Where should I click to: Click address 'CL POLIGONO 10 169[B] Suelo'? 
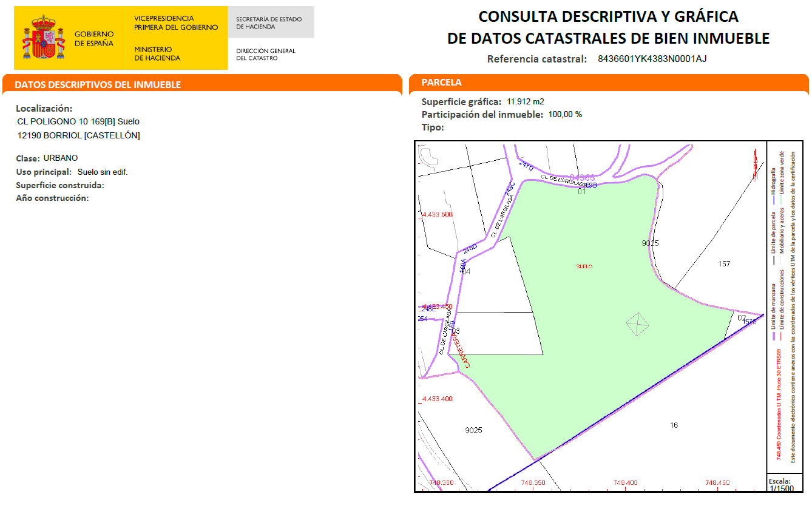click(79, 121)
